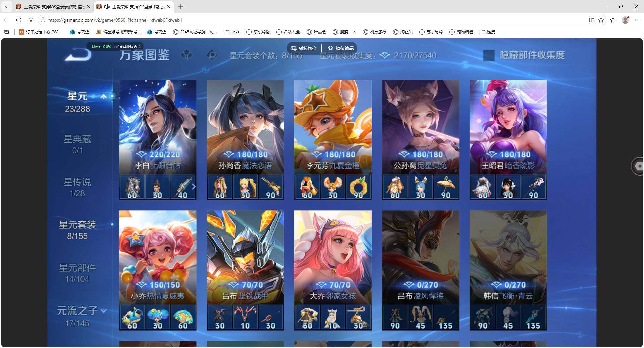Open the browser tab list dropdown

6,7
